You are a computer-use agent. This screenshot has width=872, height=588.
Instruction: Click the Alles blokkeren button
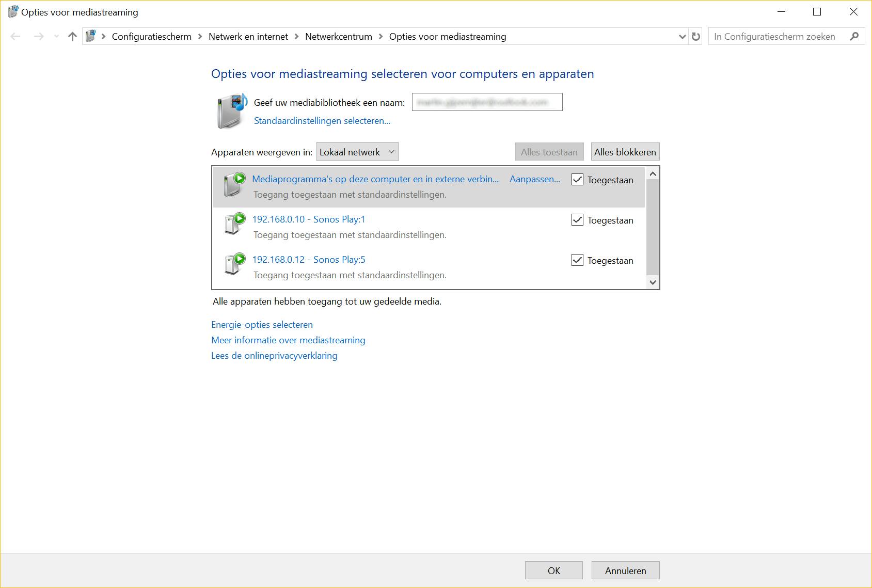coord(625,152)
